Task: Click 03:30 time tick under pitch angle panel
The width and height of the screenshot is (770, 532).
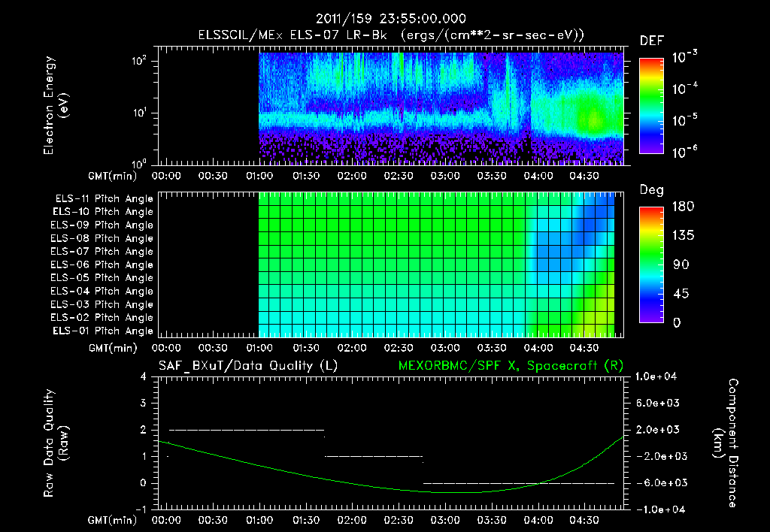Action: coord(492,348)
